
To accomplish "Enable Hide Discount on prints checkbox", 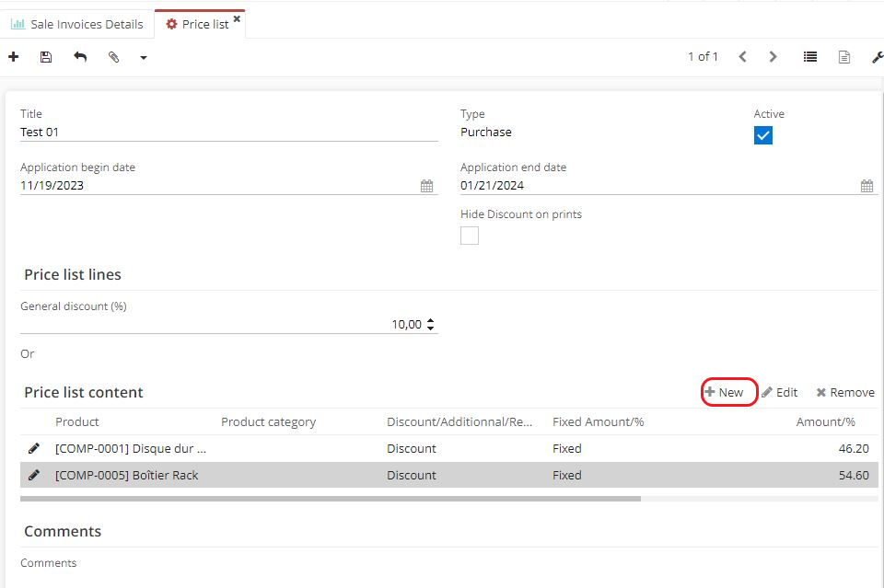I will click(x=470, y=236).
